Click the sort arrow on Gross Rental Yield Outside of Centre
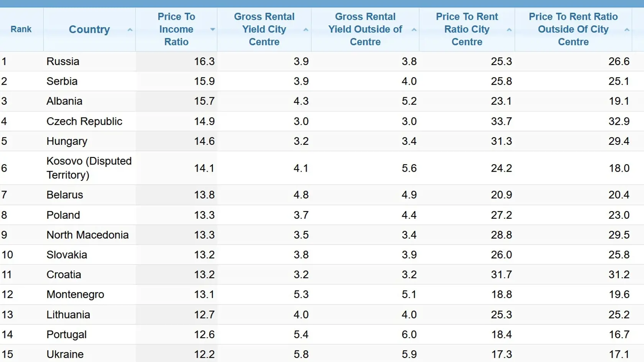Screen dimensions: 644x362 414,29
